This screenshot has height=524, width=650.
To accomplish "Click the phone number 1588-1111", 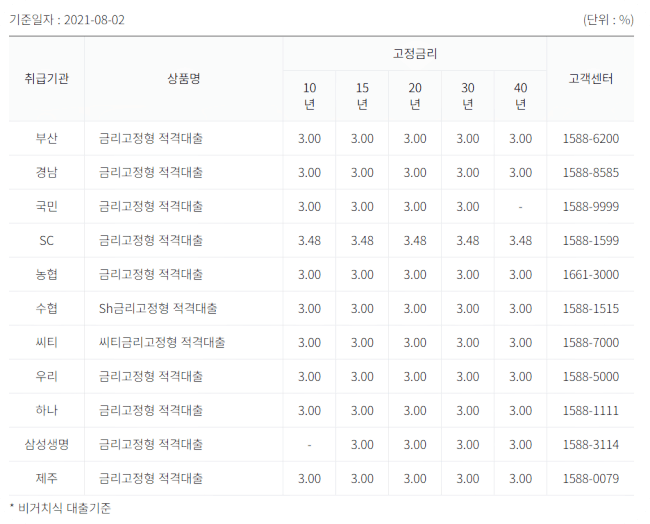I will click(590, 410).
